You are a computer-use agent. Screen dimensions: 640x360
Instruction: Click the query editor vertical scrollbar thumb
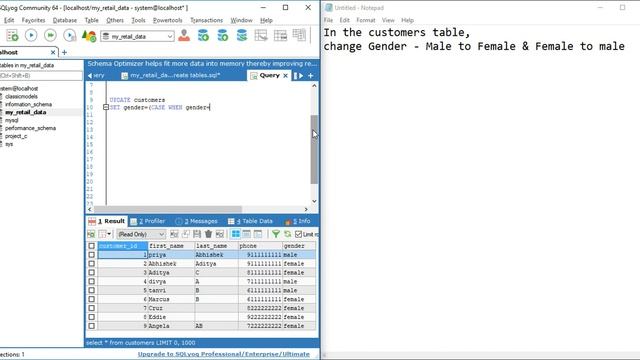click(x=314, y=149)
